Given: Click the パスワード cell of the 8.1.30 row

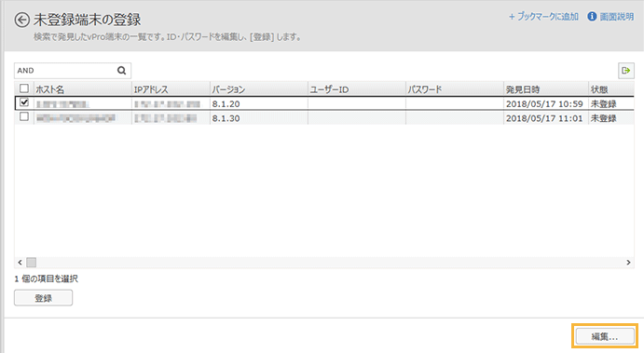Looking at the screenshot, I should (455, 118).
